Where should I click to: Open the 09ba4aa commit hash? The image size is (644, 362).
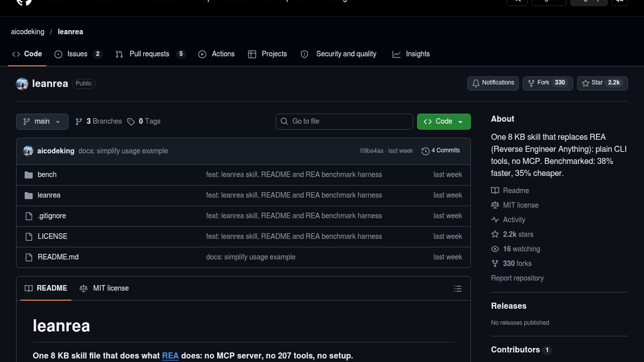(372, 151)
